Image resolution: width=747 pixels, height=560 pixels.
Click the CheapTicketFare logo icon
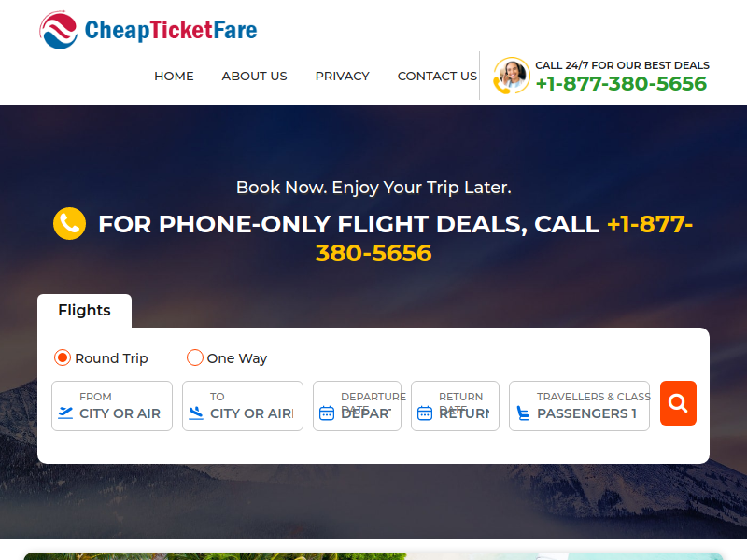tap(58, 30)
